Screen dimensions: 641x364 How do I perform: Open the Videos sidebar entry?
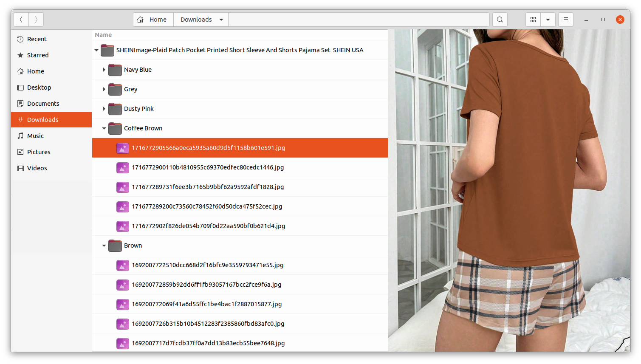37,168
